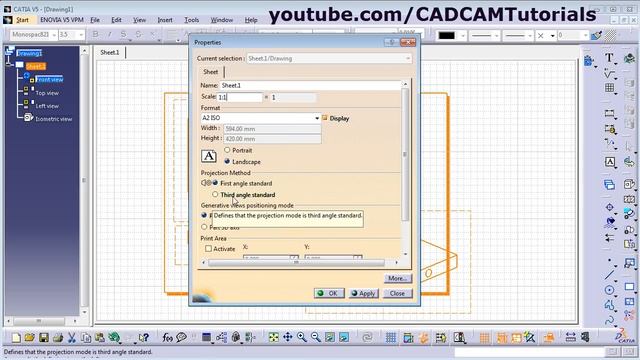Open the Current selection dropdown
Image resolution: width=640 pixels, height=360 pixels.
407,58
